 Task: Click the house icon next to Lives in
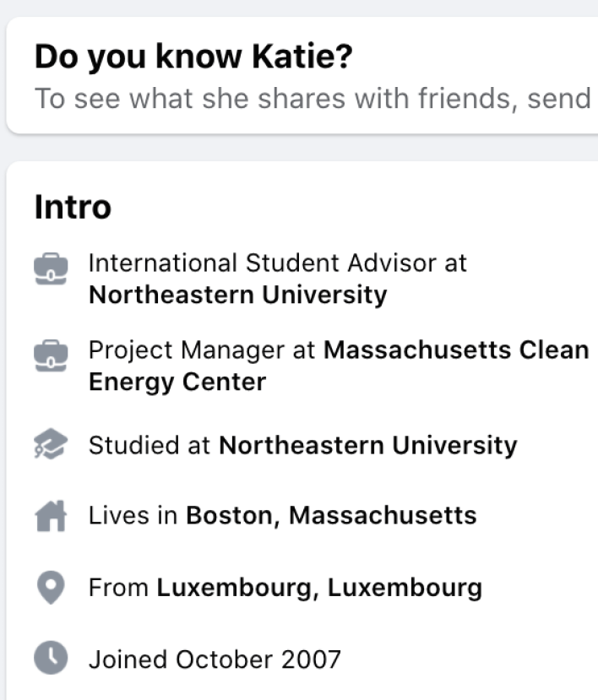[51, 515]
